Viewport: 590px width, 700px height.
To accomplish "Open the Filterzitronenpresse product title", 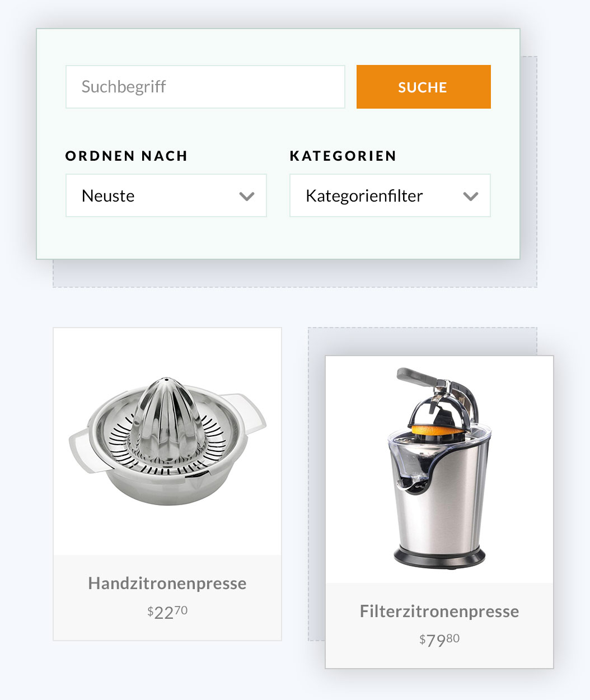I will (x=439, y=611).
